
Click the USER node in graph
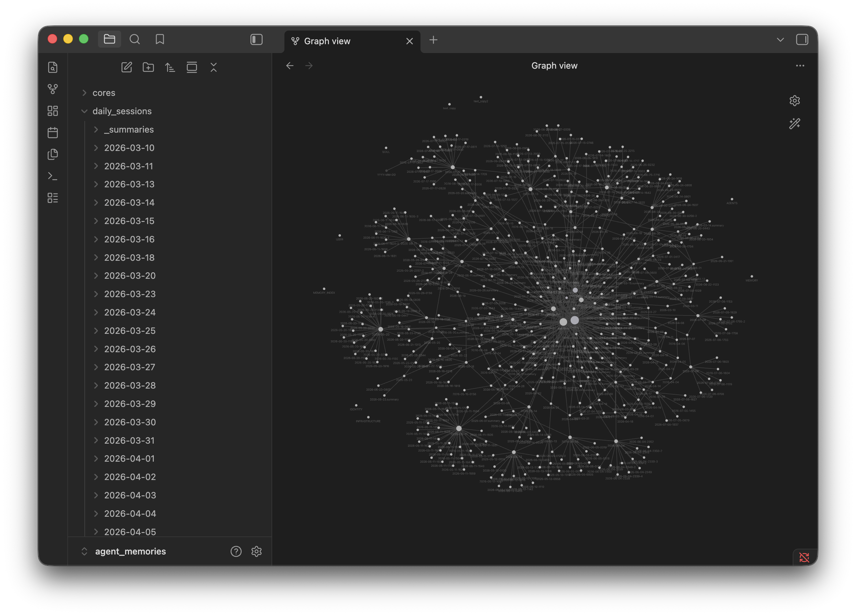click(x=340, y=235)
